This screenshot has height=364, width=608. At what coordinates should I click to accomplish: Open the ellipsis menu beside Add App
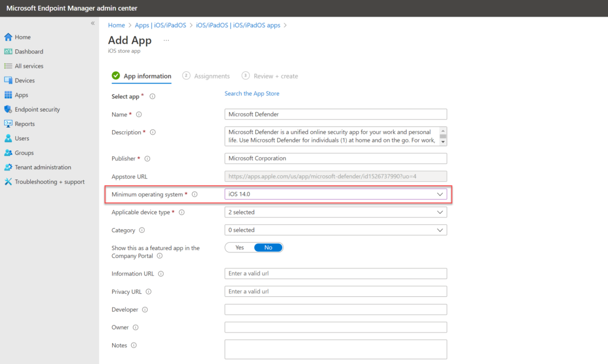pos(166,40)
